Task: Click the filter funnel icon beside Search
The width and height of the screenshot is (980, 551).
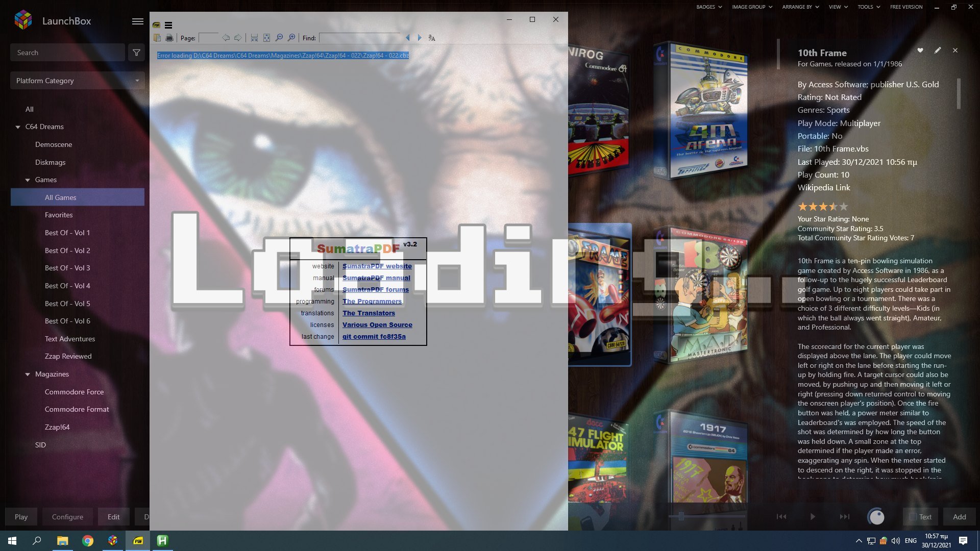Action: click(x=136, y=53)
